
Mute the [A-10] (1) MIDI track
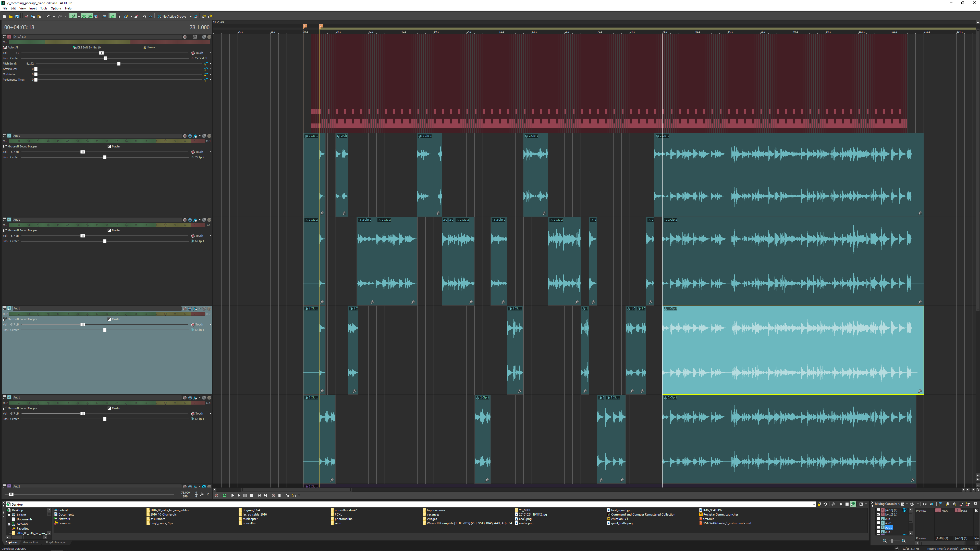pos(204,37)
